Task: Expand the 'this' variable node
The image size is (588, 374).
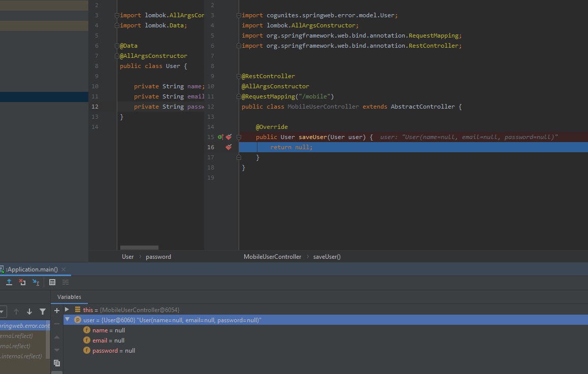Action: 67,310
